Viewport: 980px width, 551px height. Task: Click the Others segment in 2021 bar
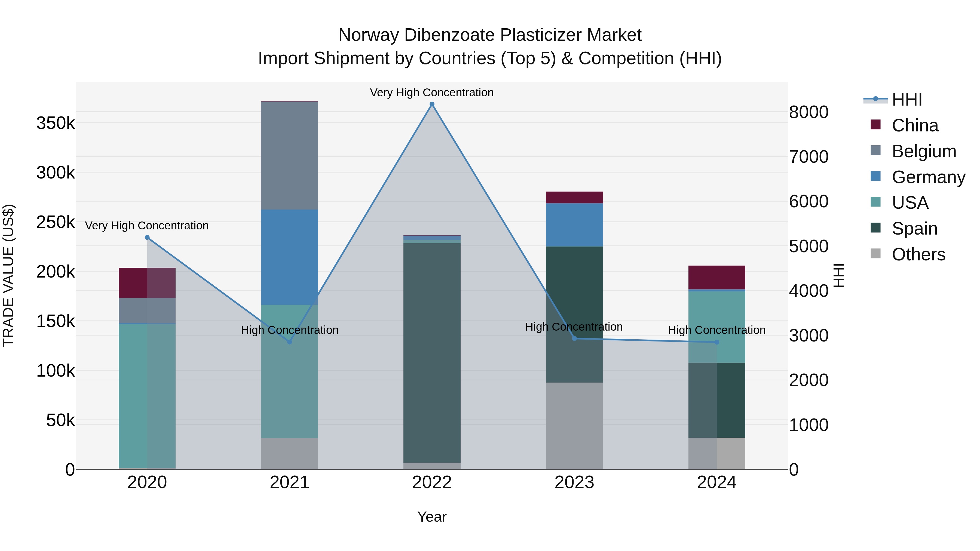point(290,454)
